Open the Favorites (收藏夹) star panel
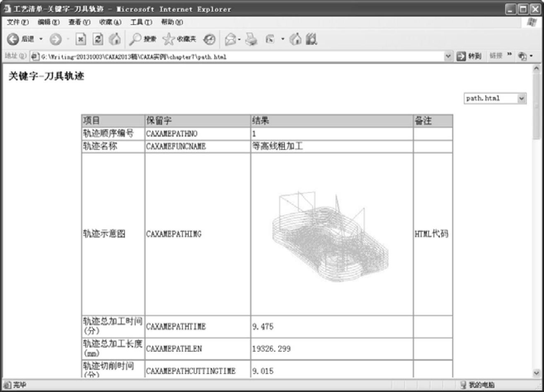 tap(179, 39)
